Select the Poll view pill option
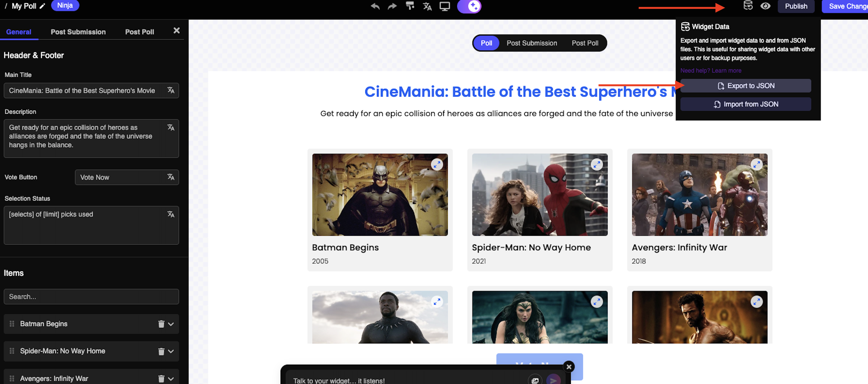Image resolution: width=868 pixels, height=384 pixels. 486,43
